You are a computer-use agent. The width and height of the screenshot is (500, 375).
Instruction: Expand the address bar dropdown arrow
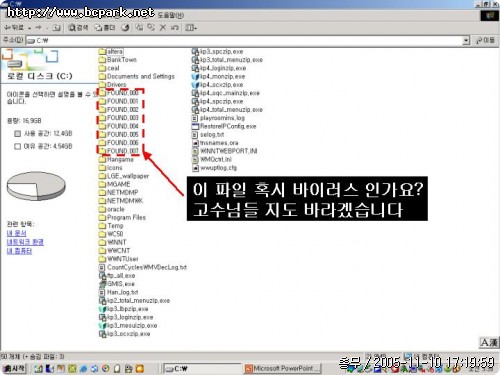coord(466,41)
